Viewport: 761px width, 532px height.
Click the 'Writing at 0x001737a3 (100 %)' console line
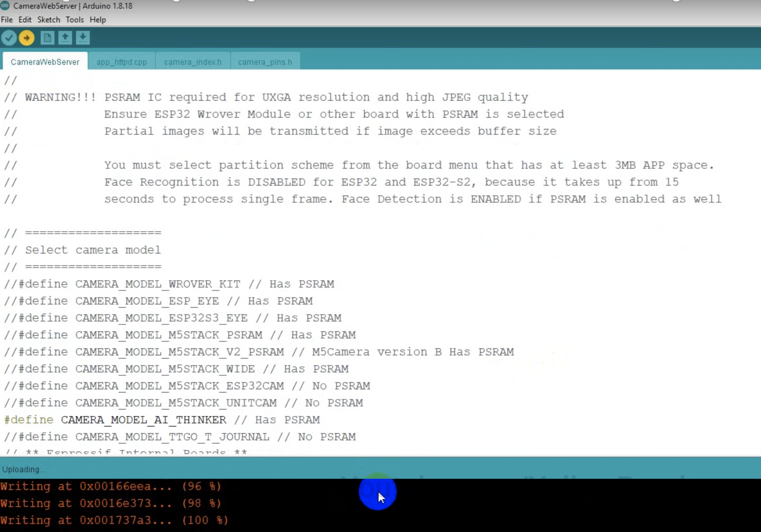tap(114, 520)
